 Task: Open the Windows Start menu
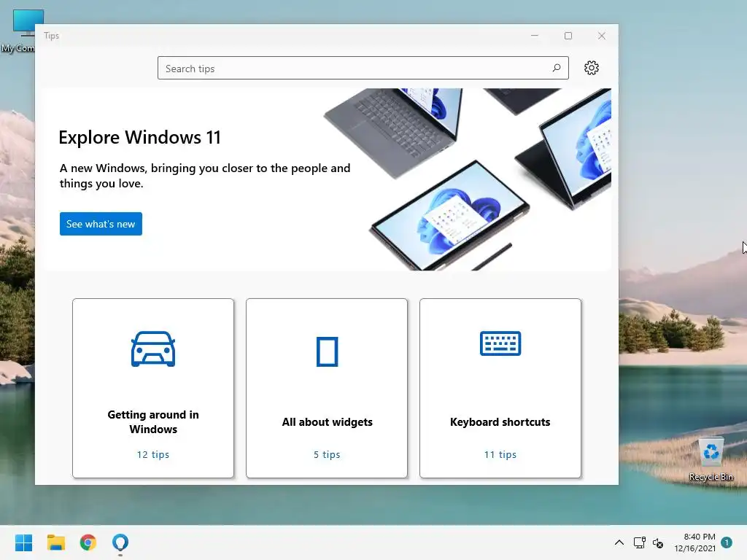[23, 542]
